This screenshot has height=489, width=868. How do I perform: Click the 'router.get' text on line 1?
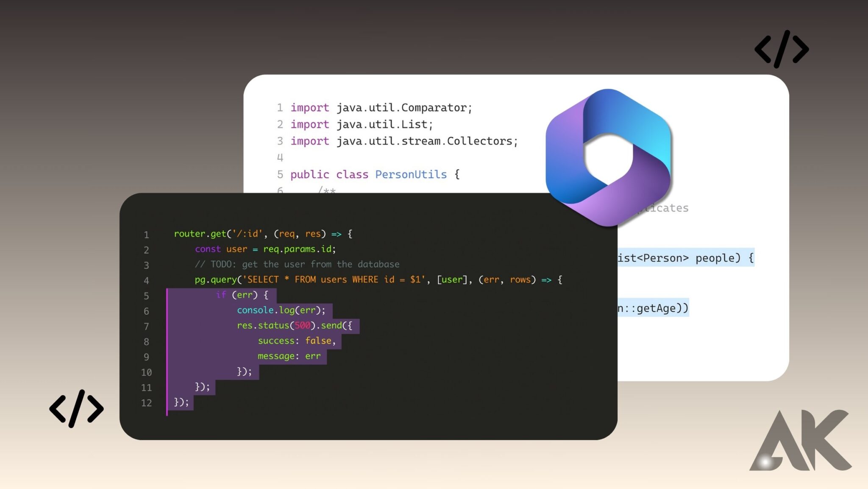point(200,234)
